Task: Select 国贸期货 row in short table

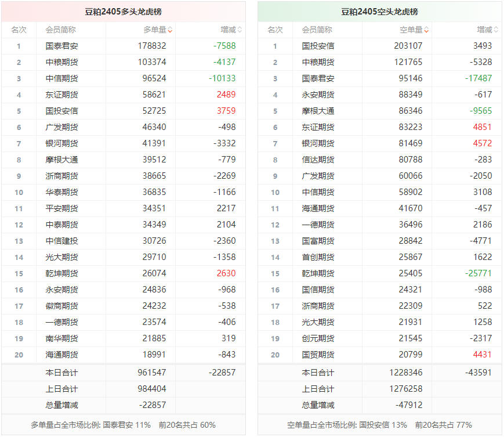Action: [380, 355]
